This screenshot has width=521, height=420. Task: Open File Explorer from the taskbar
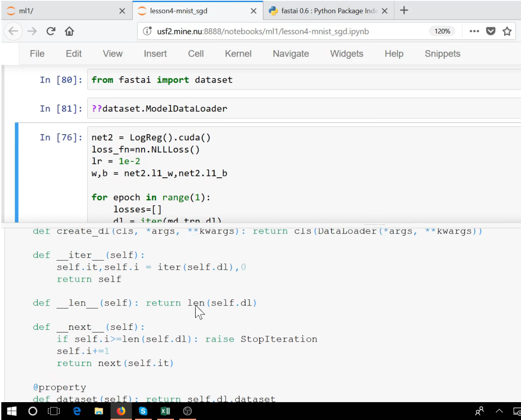tap(99, 411)
